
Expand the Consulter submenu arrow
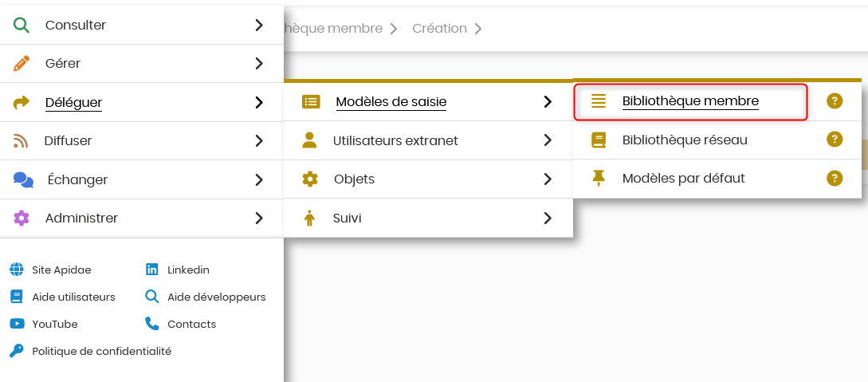[259, 25]
